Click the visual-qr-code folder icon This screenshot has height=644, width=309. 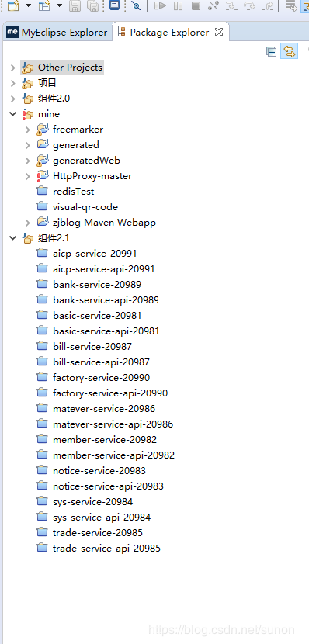coord(43,207)
